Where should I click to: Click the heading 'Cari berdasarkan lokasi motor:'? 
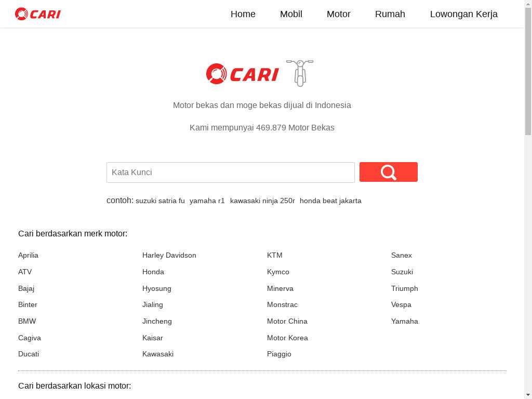pos(74,386)
